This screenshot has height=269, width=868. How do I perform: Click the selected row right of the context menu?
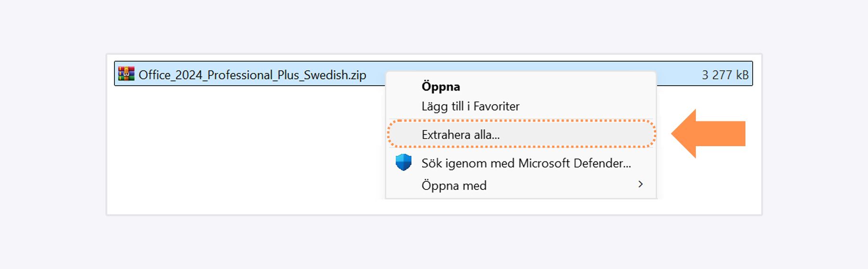coord(677,75)
